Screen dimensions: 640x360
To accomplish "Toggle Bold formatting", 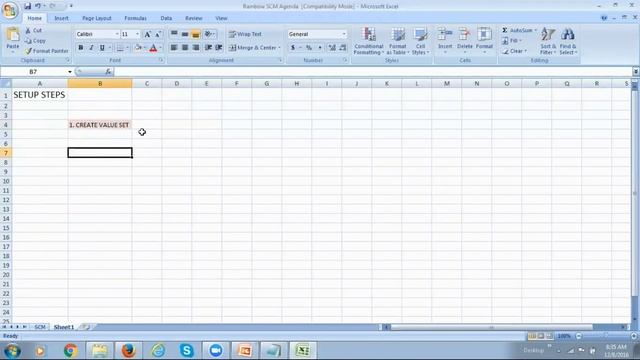I will [x=81, y=48].
